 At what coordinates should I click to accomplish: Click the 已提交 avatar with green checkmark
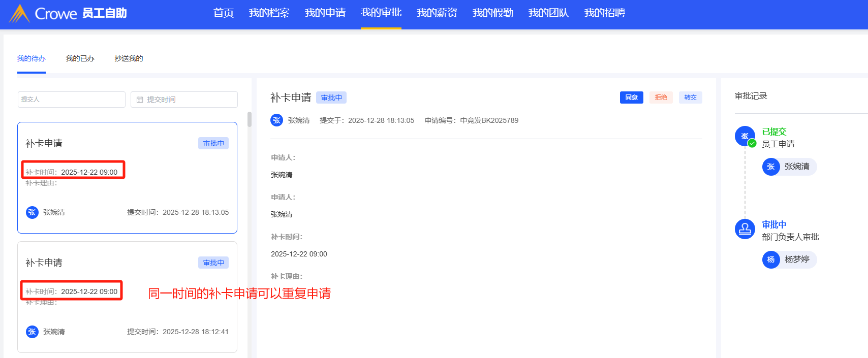(745, 136)
